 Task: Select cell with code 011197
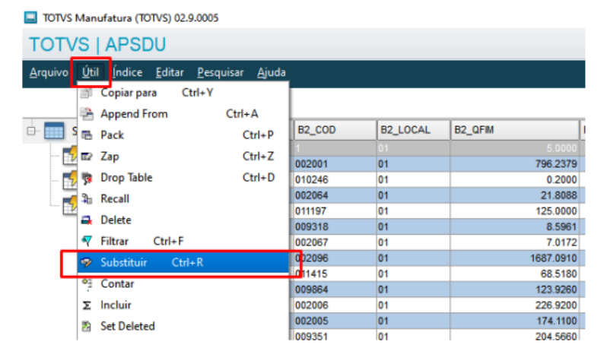pos(335,211)
